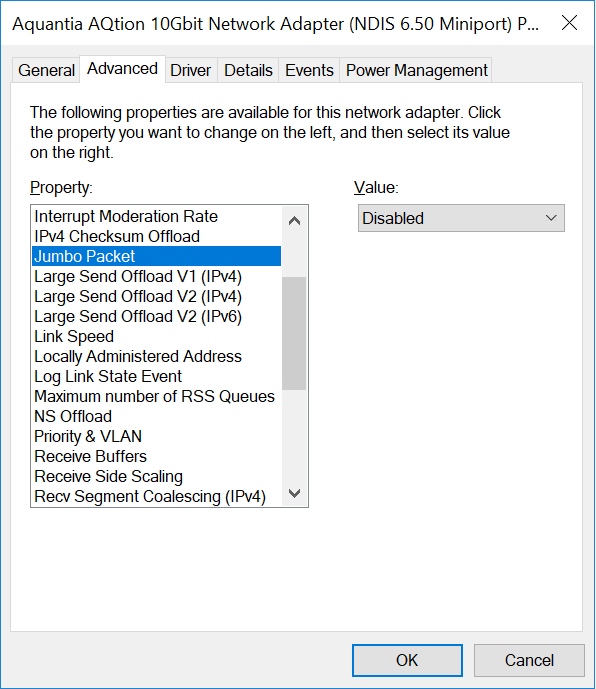Close the adapter properties dialog
Screen dimensions: 596x689
(x=569, y=23)
